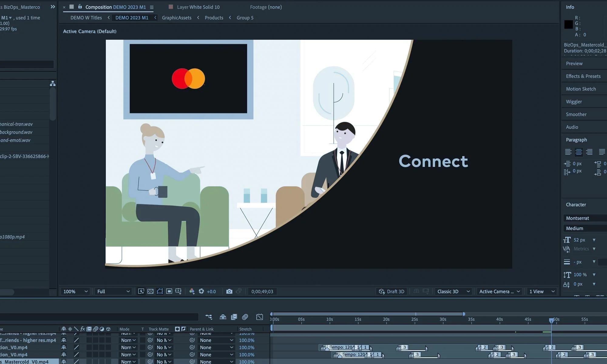Screen dimensions: 607x364
Task: Open the Full resolution dropdown
Action: 113,291
